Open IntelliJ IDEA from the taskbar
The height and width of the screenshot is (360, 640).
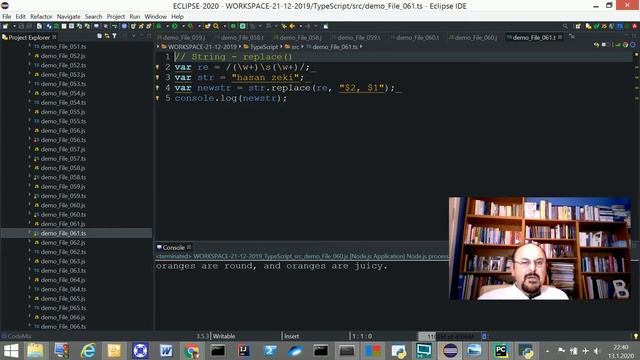click(x=244, y=351)
